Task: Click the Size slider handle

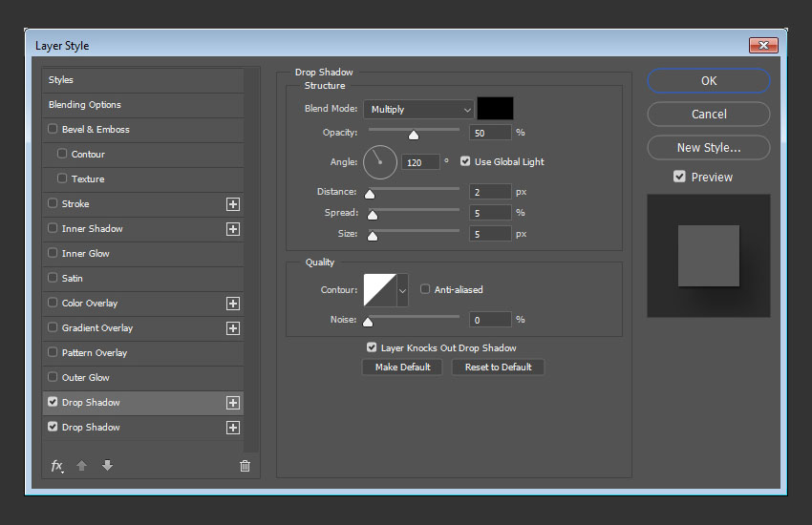Action: tap(373, 237)
